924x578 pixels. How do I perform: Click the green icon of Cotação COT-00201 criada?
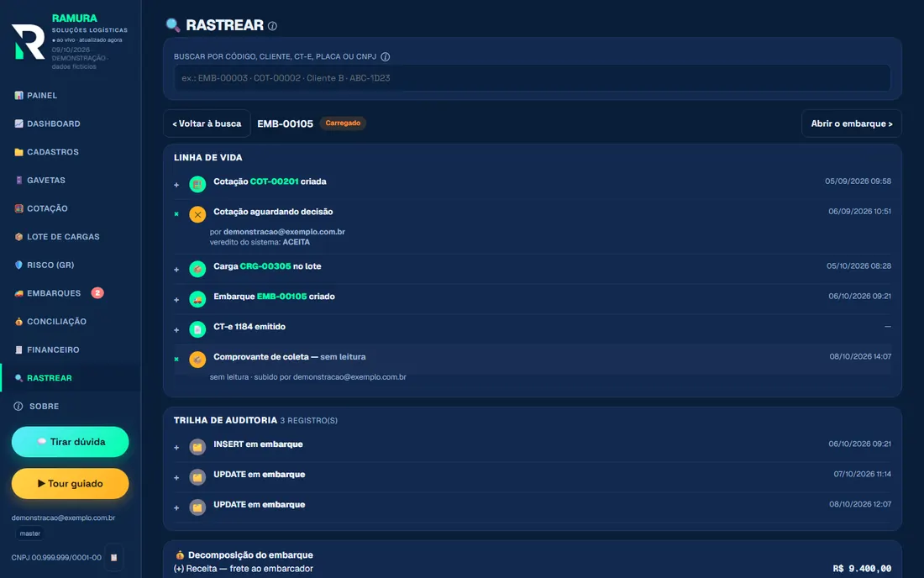click(197, 184)
